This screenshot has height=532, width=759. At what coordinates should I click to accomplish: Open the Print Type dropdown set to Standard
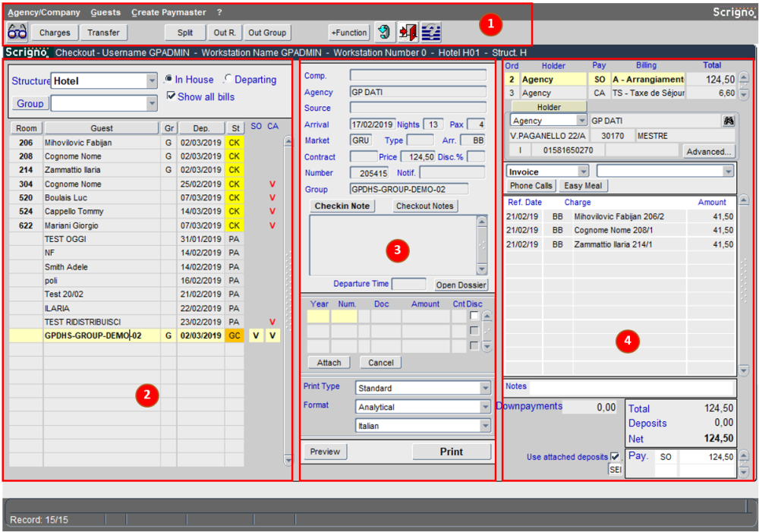tap(486, 387)
